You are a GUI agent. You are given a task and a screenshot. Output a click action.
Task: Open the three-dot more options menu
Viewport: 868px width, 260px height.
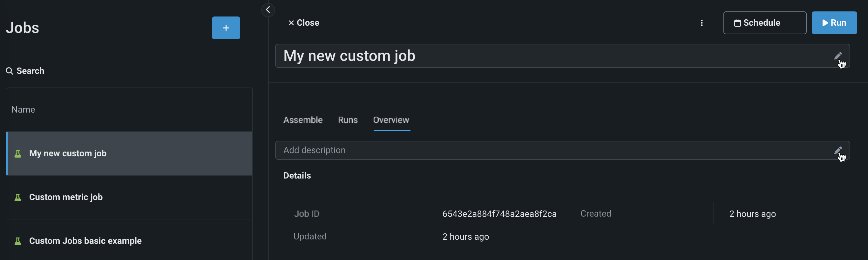702,23
